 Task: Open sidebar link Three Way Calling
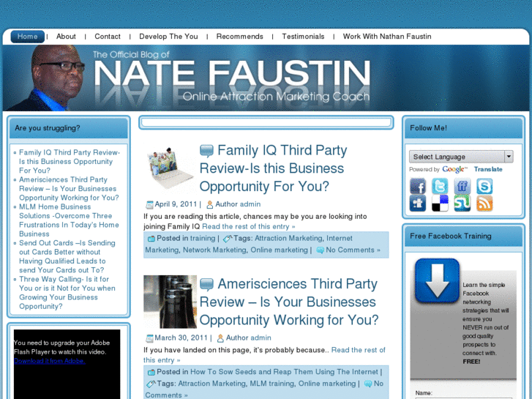[67, 292]
